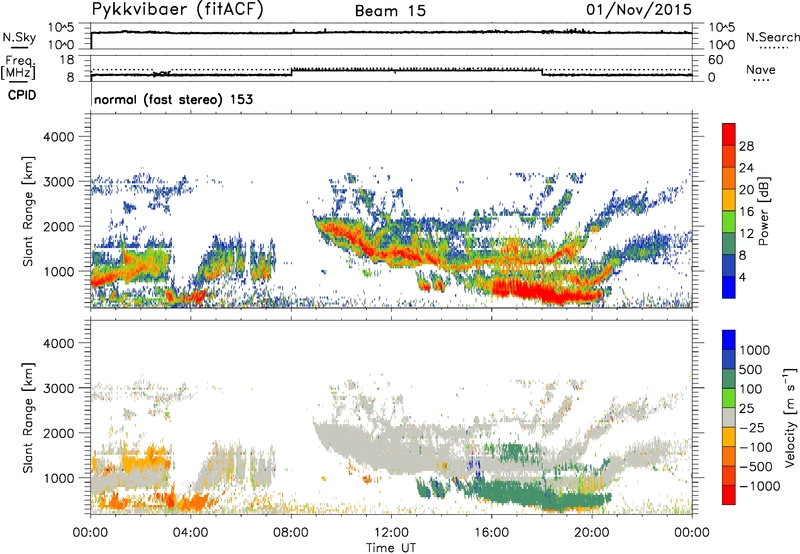Click the 1000 range tick of velocity panel
This screenshot has width=800, height=554.
pos(58,478)
